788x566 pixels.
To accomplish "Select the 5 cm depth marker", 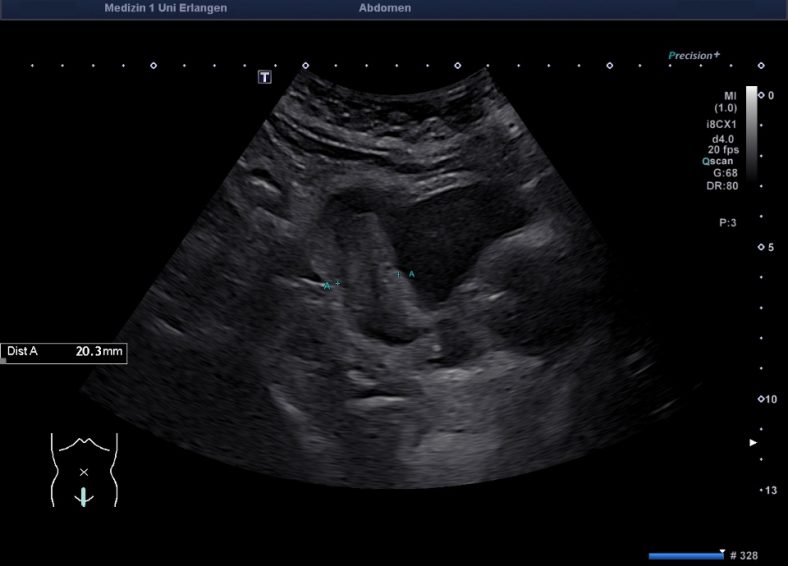I will (x=765, y=247).
